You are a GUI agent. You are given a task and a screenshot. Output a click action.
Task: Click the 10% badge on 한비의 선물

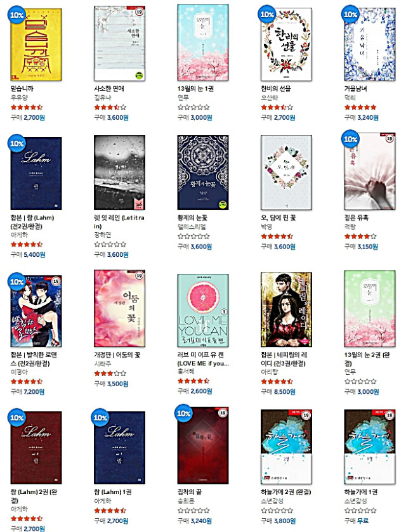click(x=267, y=14)
